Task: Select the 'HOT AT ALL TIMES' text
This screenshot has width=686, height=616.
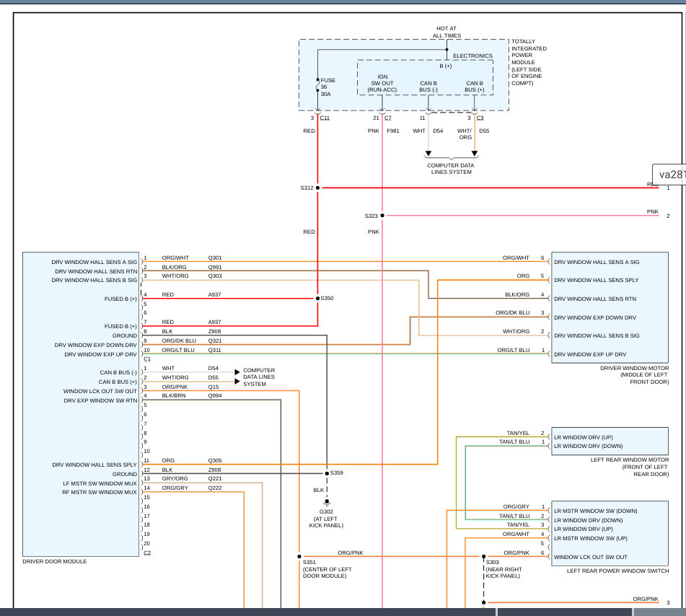Action: [x=447, y=32]
